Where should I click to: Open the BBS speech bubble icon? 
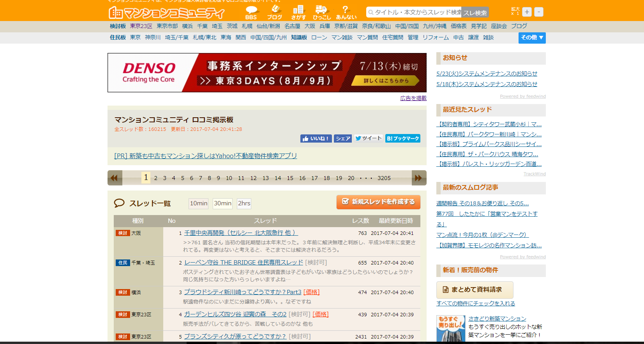point(251,12)
